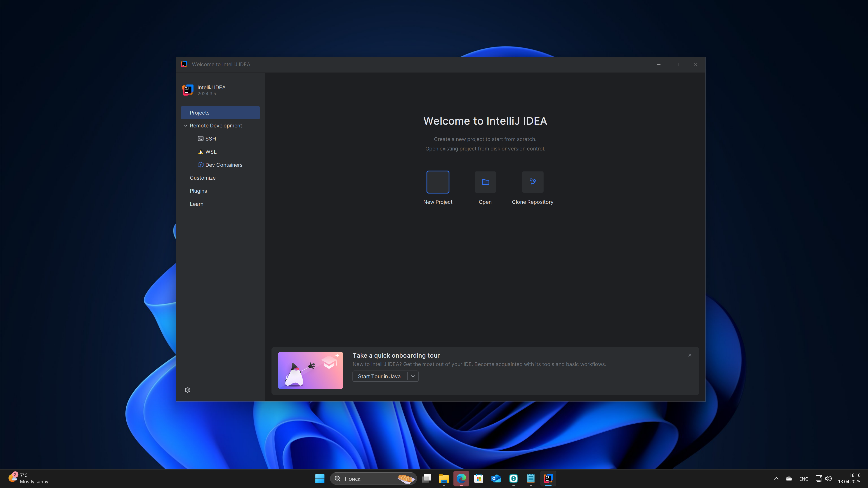Switch ENG input language indicator

tap(804, 479)
